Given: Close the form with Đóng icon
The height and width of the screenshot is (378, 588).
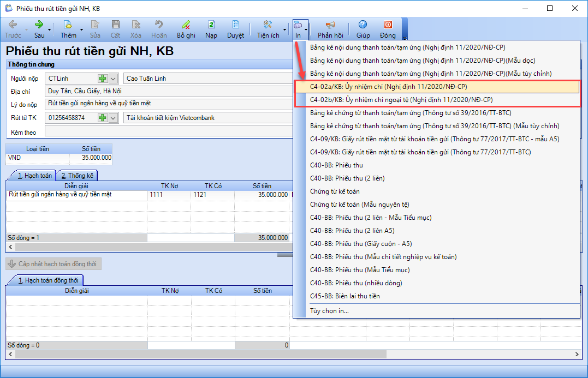Looking at the screenshot, I should 388,25.
